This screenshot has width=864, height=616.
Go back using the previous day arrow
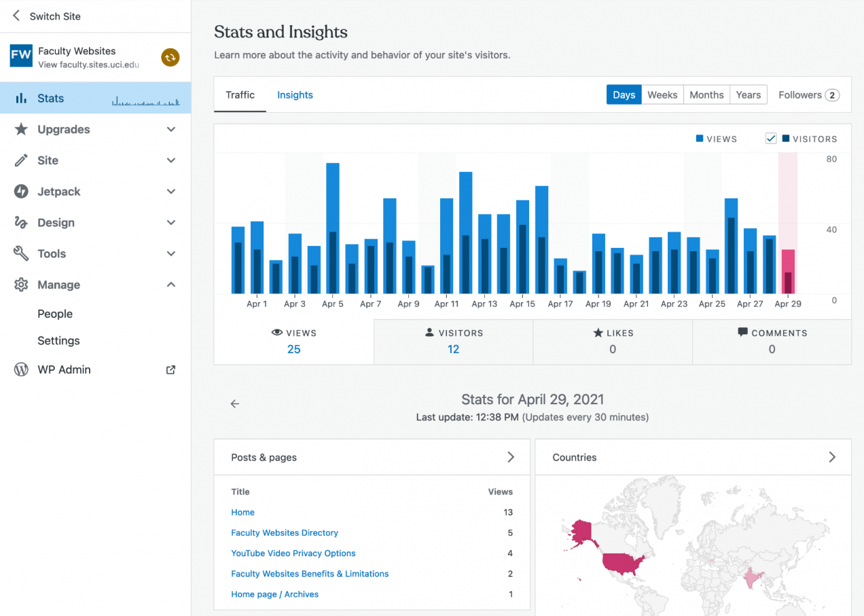coord(235,404)
